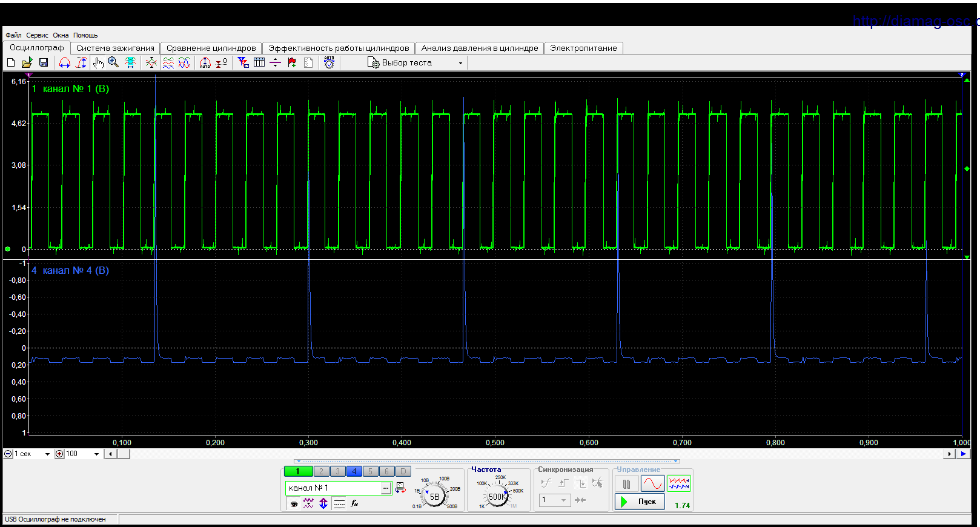Toggle channel 3 button

(338, 471)
